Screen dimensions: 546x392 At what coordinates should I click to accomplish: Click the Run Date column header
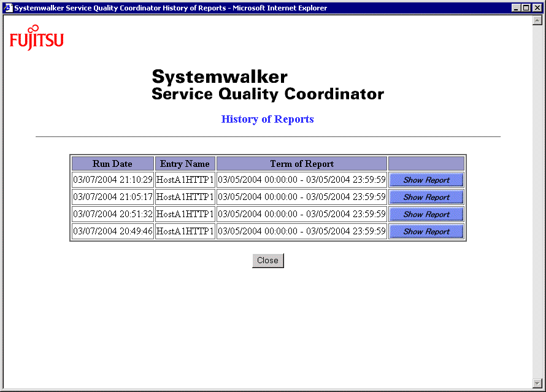coord(112,164)
